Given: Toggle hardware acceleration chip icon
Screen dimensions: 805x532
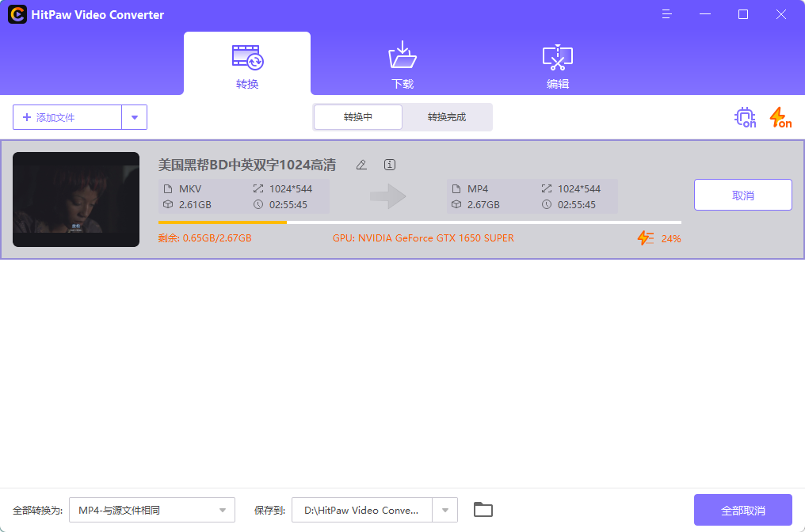Looking at the screenshot, I should click(745, 117).
